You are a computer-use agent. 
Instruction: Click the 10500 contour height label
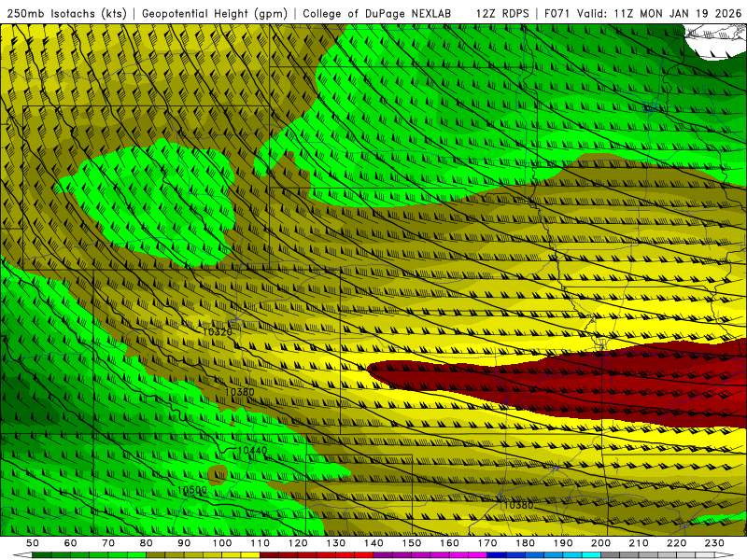pos(191,490)
